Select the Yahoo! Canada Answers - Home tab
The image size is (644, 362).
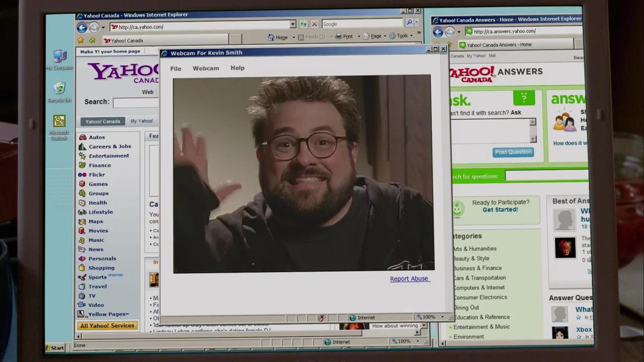pyautogui.click(x=515, y=45)
